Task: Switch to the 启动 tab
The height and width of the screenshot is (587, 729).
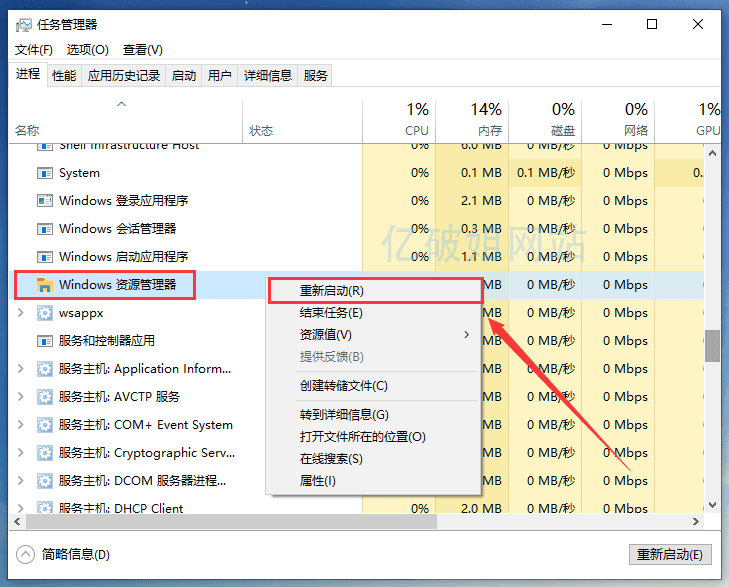Action: [184, 76]
